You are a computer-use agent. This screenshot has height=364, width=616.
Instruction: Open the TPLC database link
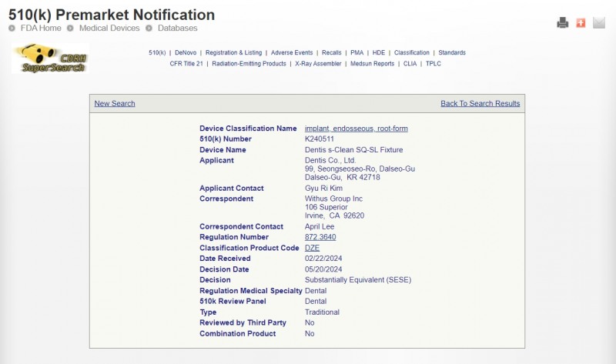pyautogui.click(x=434, y=64)
